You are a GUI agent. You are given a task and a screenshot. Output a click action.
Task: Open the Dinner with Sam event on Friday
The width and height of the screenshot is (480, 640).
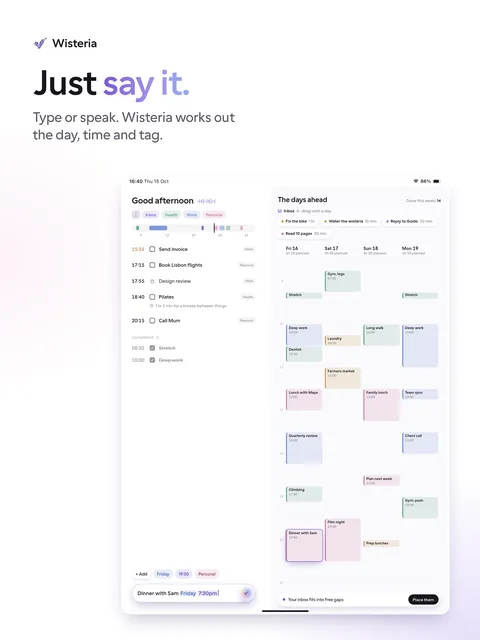pyautogui.click(x=304, y=545)
